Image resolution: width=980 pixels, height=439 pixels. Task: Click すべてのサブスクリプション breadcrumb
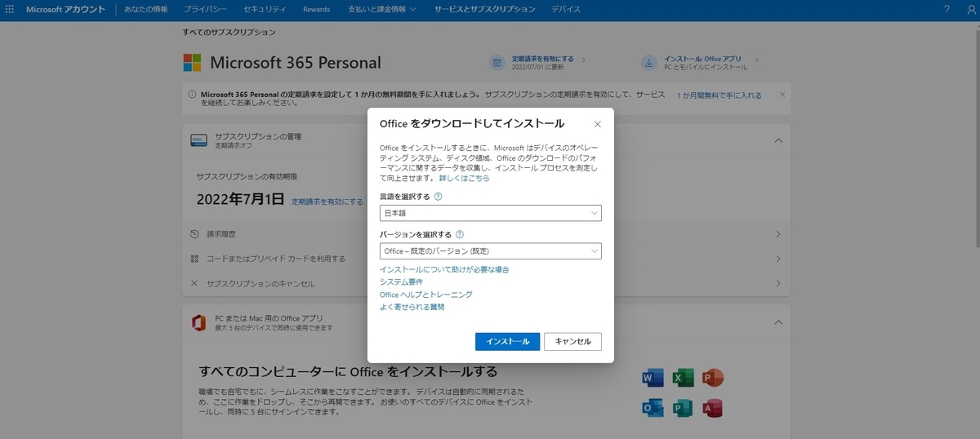[x=229, y=33]
